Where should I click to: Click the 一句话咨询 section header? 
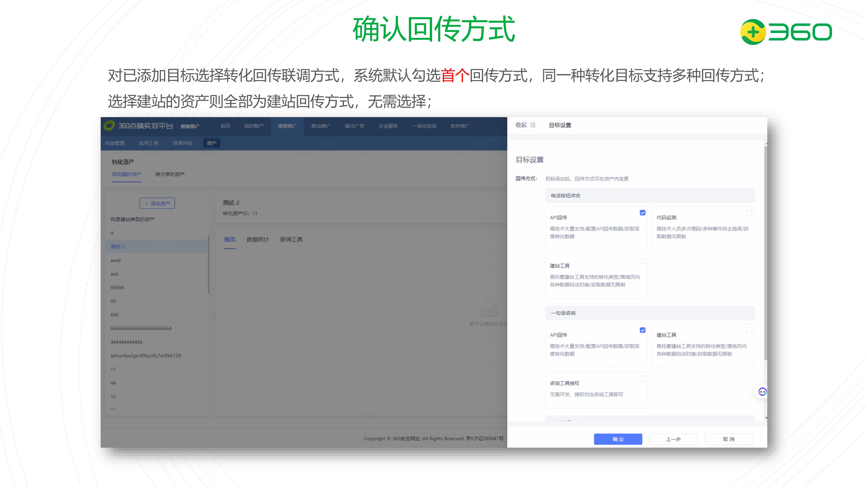click(x=650, y=313)
